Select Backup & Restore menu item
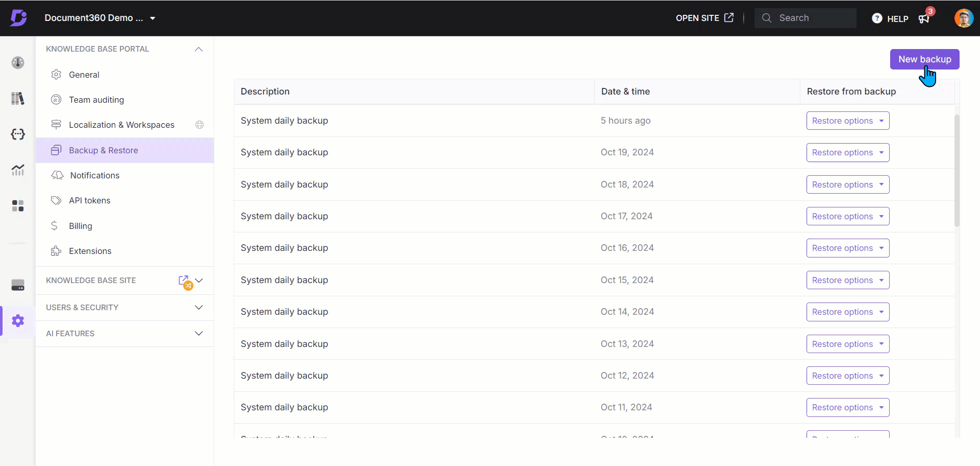 (x=125, y=150)
